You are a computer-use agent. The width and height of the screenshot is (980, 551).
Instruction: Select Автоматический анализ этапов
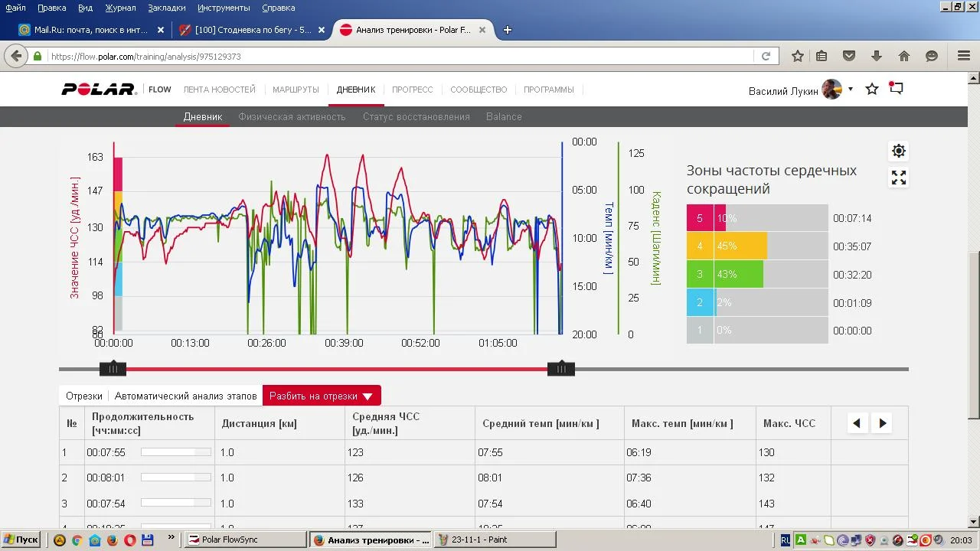click(186, 396)
